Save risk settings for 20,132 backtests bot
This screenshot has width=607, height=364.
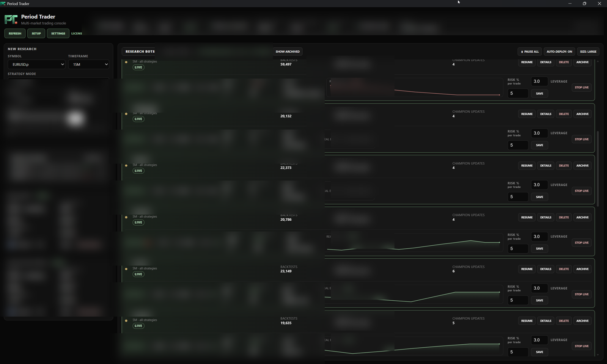(x=539, y=145)
